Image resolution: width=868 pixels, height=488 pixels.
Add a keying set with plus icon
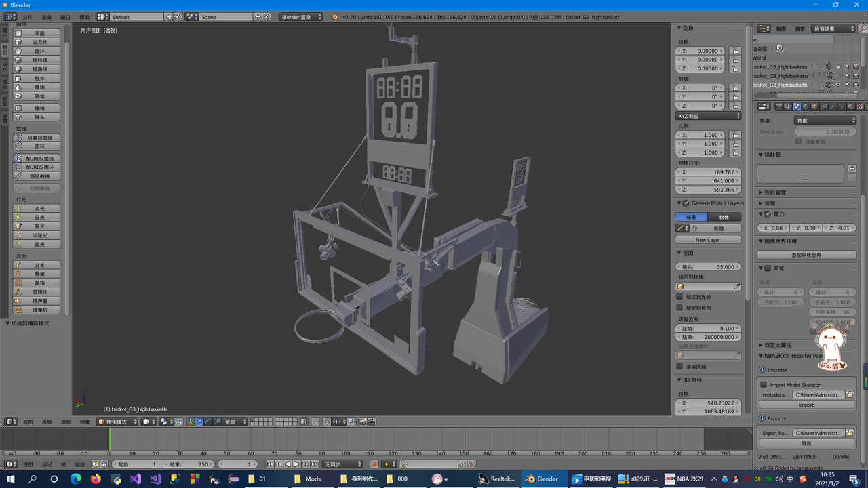[x=852, y=169]
